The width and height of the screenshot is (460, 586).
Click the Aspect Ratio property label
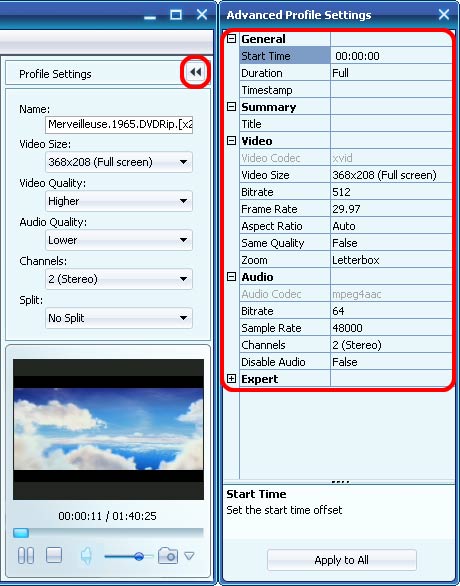(272, 226)
